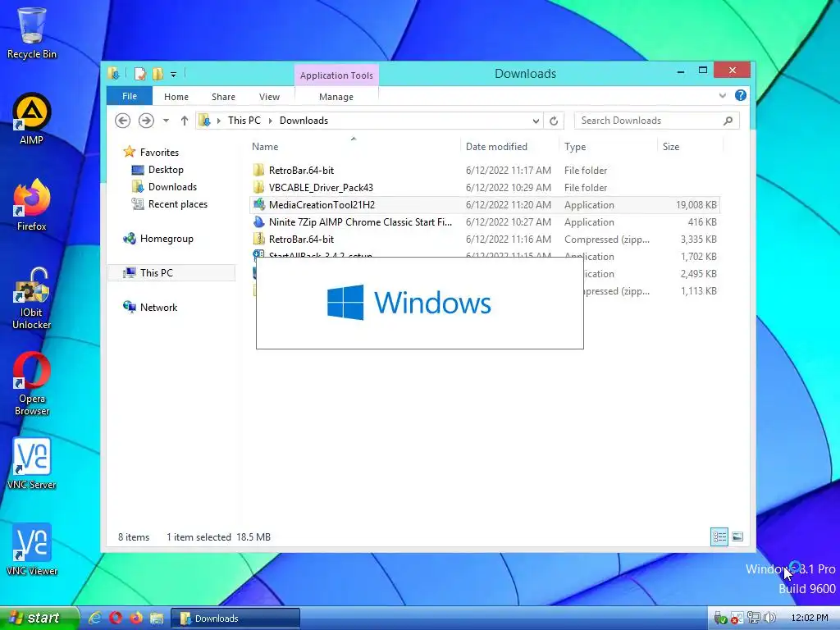This screenshot has height=630, width=840.
Task: Switch to the Home ribbon tab
Action: (x=176, y=97)
